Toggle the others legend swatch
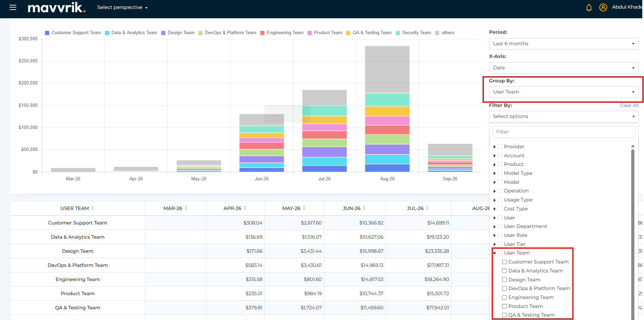This screenshot has width=644, height=320. pos(437,33)
